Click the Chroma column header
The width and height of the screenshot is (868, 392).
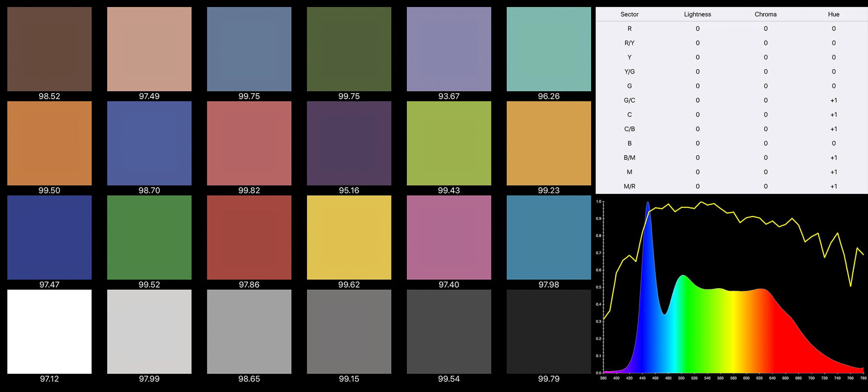[766, 14]
